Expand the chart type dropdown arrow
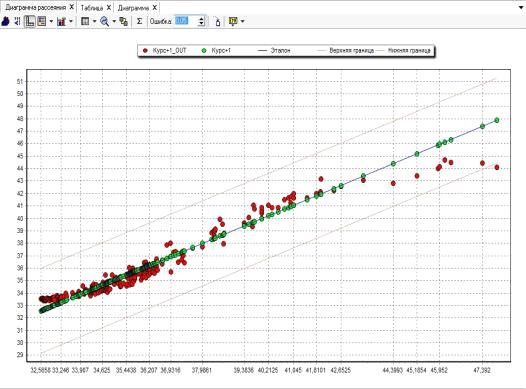 click(71, 21)
